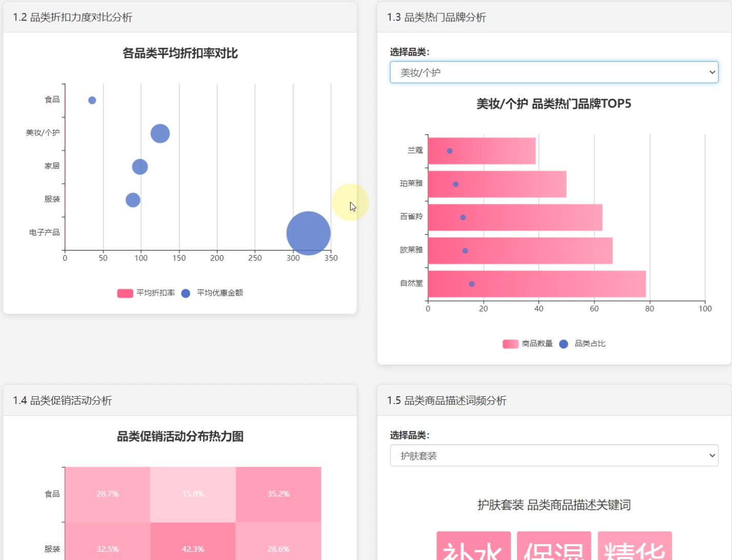Click the 自然堂 品类占比 dot
Viewport: 732px width, 560px height.
coord(472,284)
